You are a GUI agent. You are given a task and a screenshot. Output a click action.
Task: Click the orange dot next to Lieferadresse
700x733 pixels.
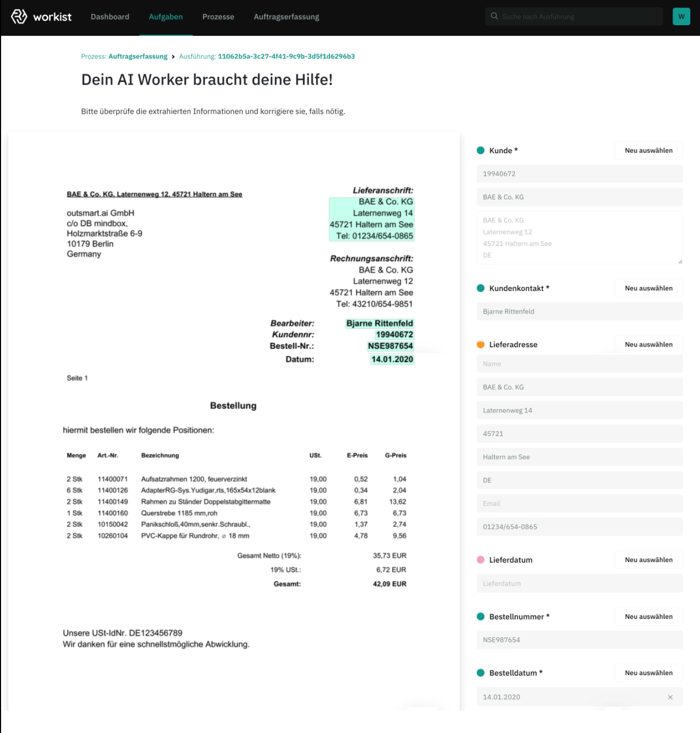pyautogui.click(x=481, y=345)
